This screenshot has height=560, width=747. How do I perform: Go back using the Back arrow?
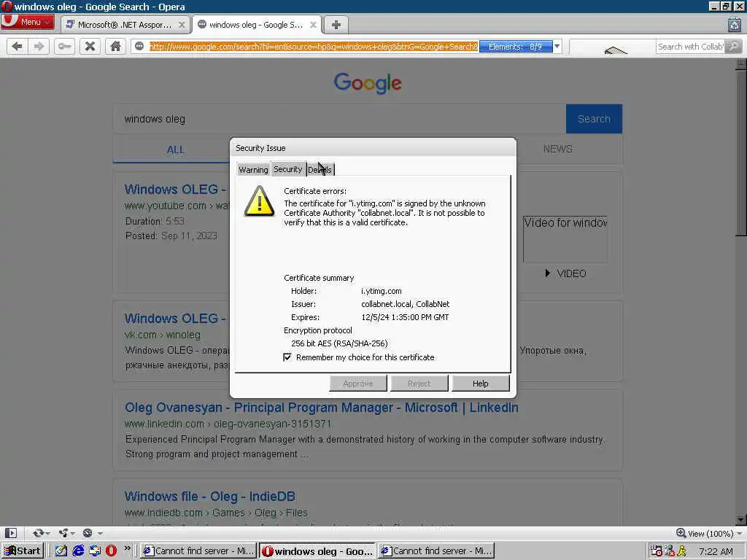[x=18, y=46]
